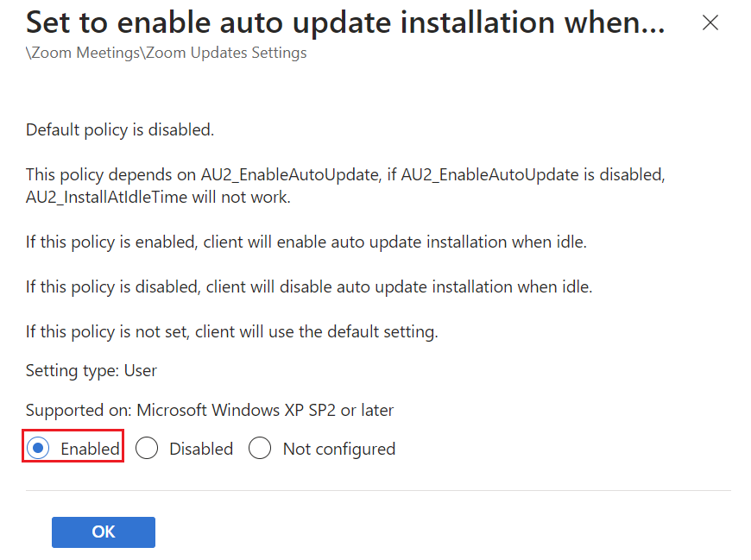751x560 pixels.
Task: Click the red-bordered Enabled selection box
Action: pos(73,448)
